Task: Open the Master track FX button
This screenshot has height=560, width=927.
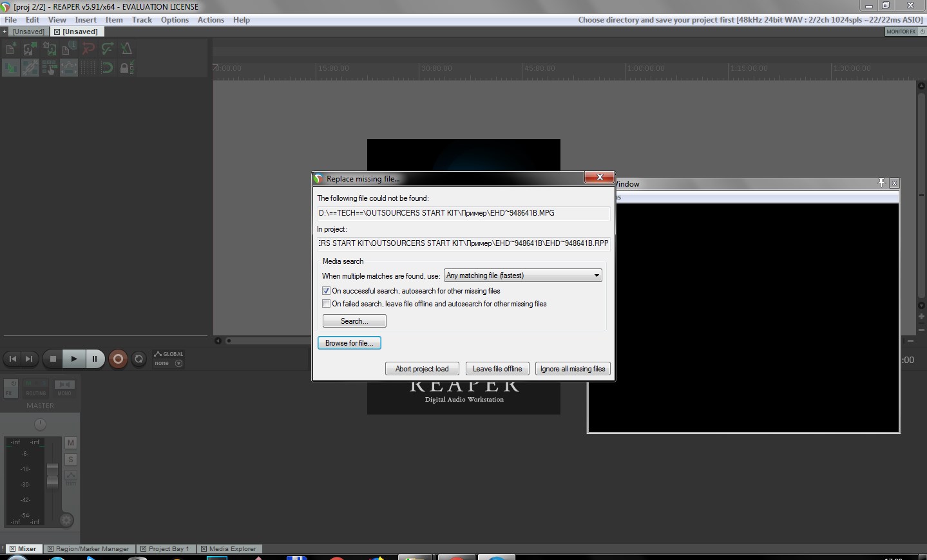Action: point(10,393)
